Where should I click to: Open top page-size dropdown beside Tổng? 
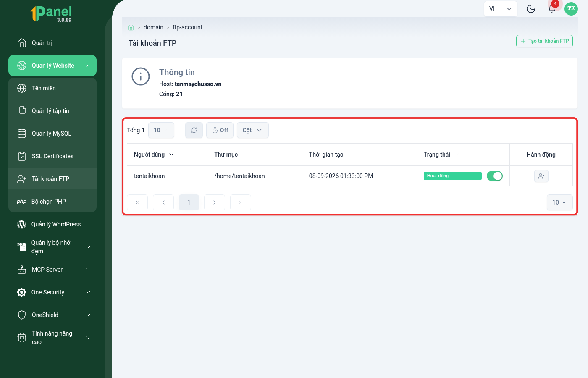tap(161, 130)
